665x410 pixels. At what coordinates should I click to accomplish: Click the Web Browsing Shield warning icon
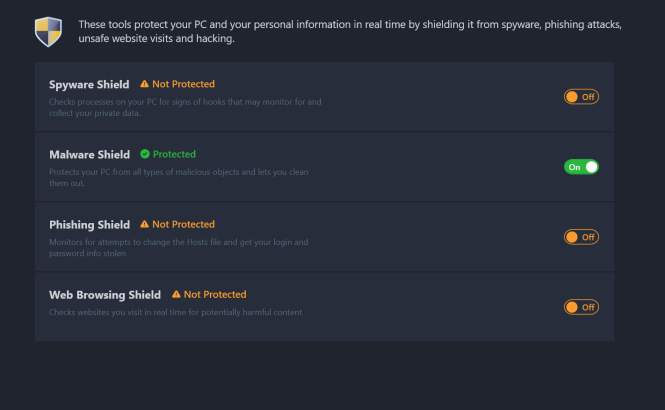click(177, 294)
